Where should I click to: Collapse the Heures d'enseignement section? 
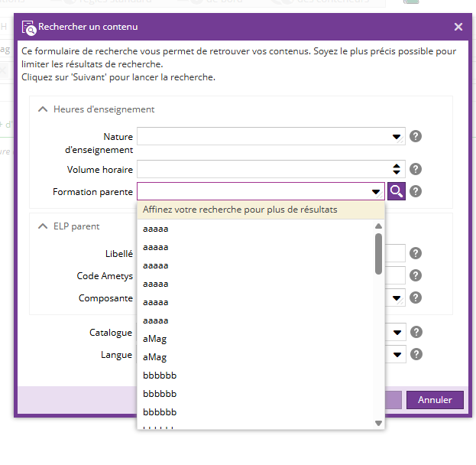pos(43,109)
